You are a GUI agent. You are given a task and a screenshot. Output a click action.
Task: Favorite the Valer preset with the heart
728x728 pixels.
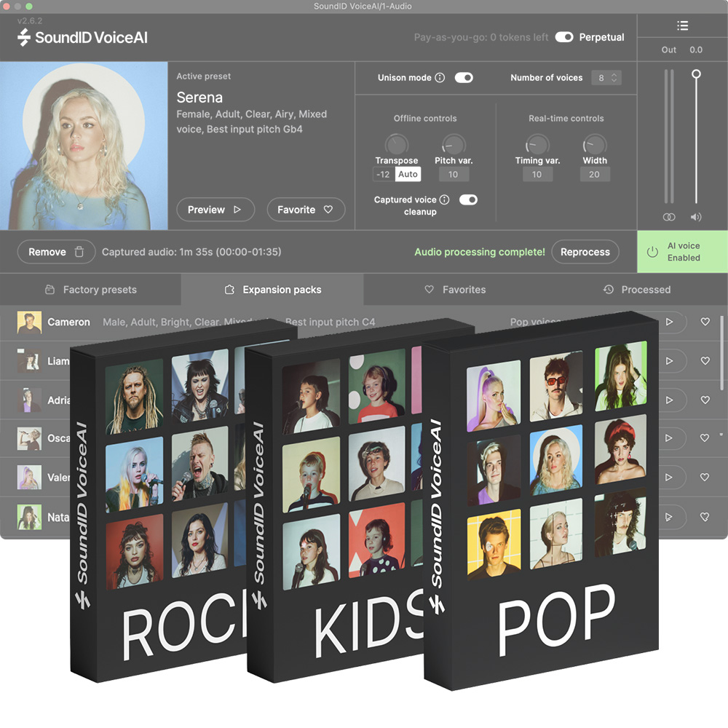point(704,478)
